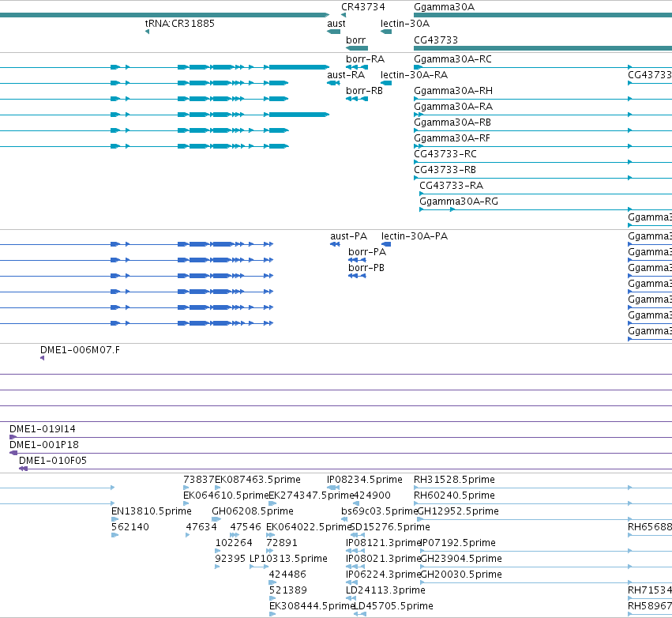
Task: Select the aust gene bar
Action: pyautogui.click(x=333, y=32)
